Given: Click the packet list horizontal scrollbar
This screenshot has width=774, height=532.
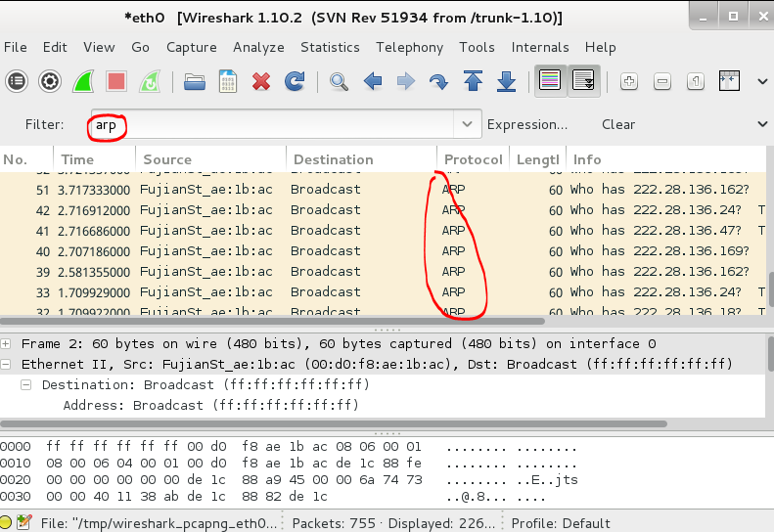Looking at the screenshot, I should point(272,322).
